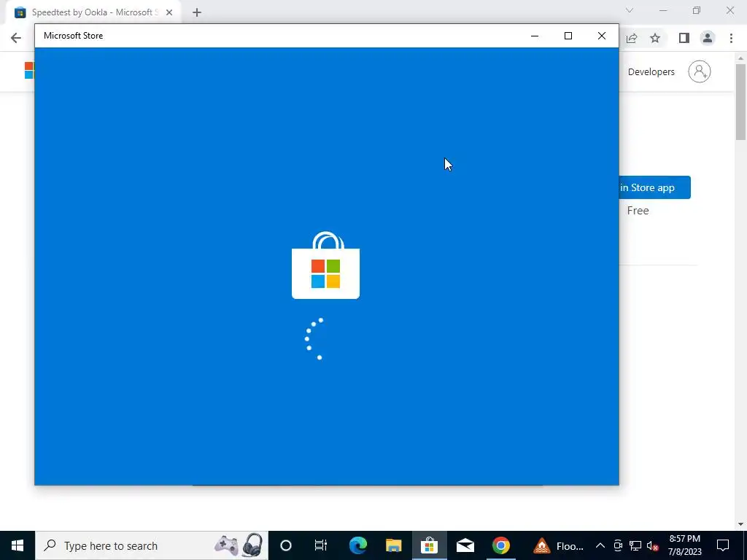The width and height of the screenshot is (747, 560).
Task: Open the clock showing 8:57 PM
Action: (684, 545)
